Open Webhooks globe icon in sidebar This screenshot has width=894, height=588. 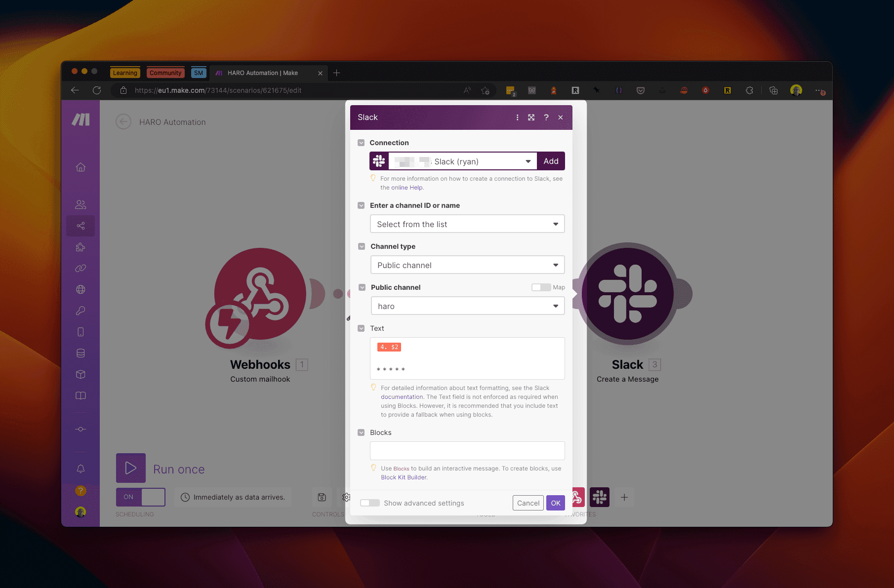click(x=81, y=289)
